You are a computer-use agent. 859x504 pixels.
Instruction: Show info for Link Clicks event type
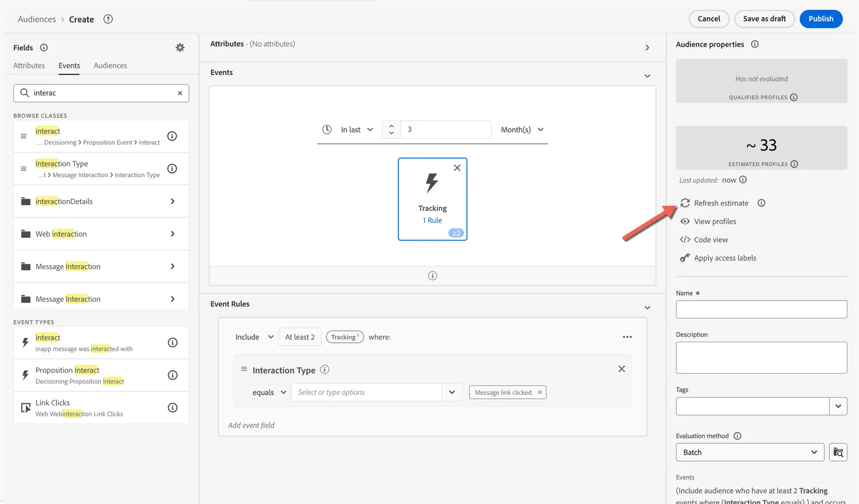pos(173,407)
